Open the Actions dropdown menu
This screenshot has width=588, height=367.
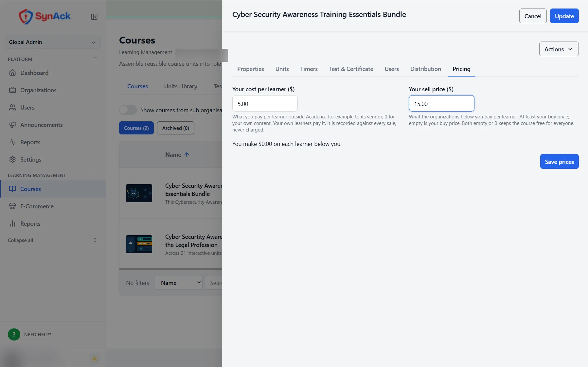point(559,49)
